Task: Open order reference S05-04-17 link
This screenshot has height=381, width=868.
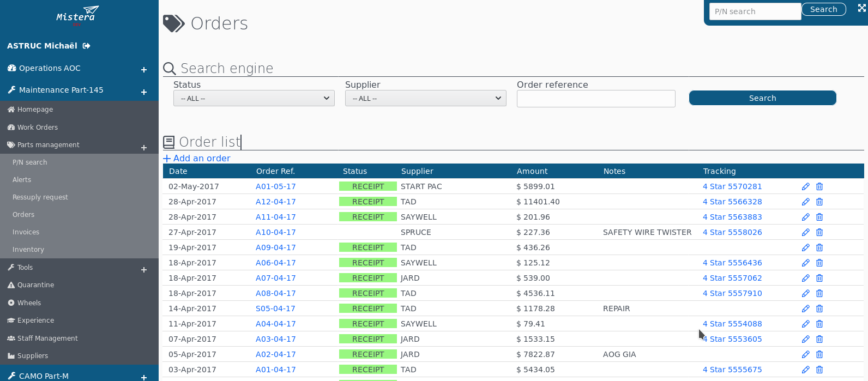Action: tap(275, 309)
